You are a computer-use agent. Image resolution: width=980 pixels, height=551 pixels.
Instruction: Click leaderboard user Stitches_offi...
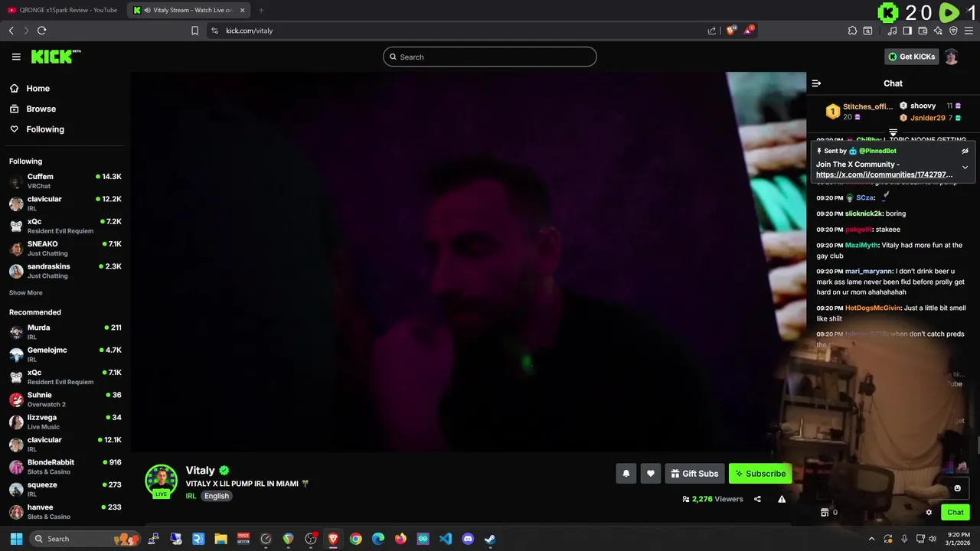[867, 107]
